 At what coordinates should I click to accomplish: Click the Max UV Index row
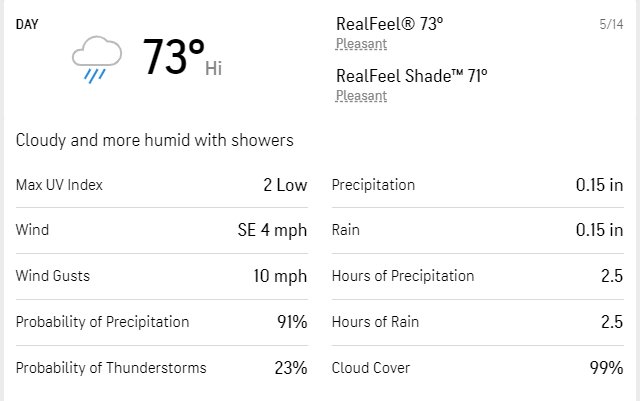pos(162,185)
